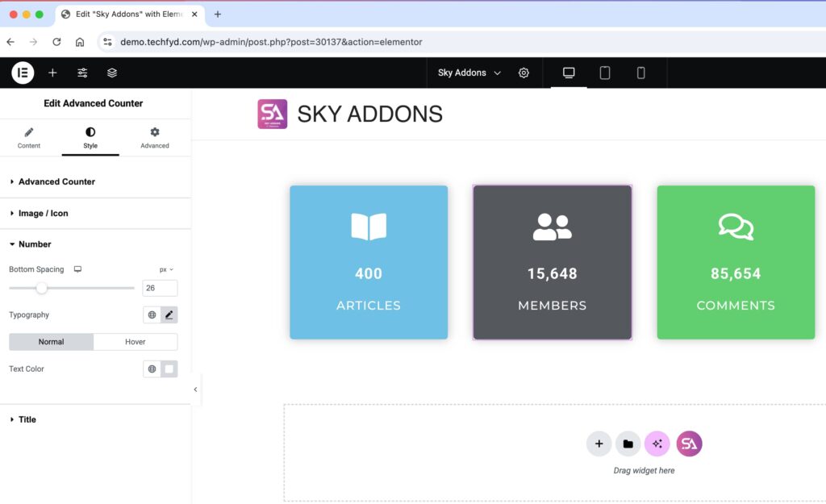Select the COMMENTS counter title
Image resolution: width=826 pixels, height=504 pixels.
(x=736, y=306)
